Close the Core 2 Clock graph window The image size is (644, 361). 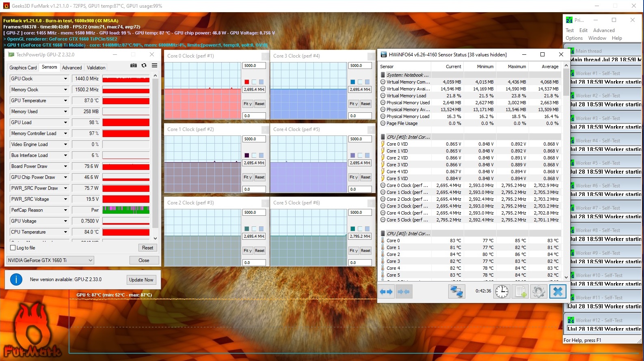point(265,203)
